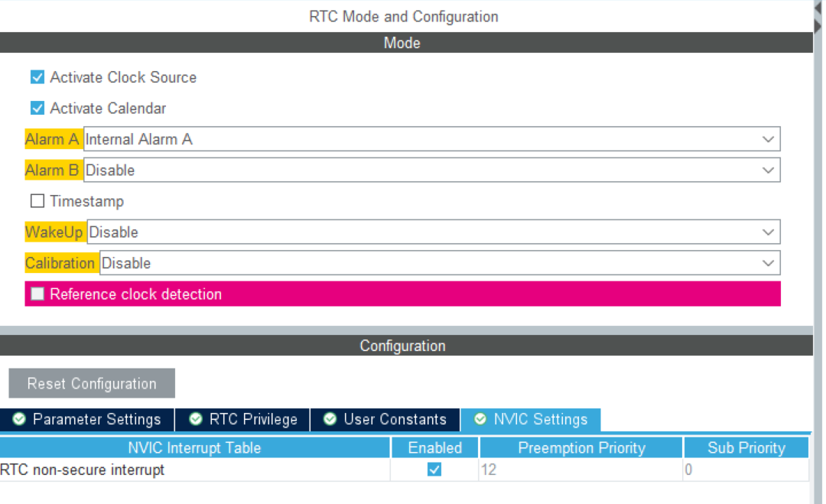This screenshot has width=826, height=504.
Task: Expand the WakeUp dropdown
Action: [x=769, y=232]
